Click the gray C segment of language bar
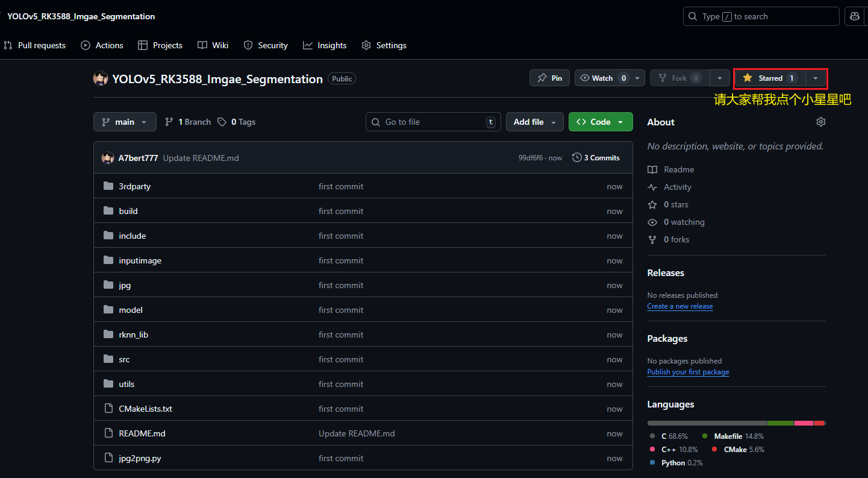 click(707, 423)
